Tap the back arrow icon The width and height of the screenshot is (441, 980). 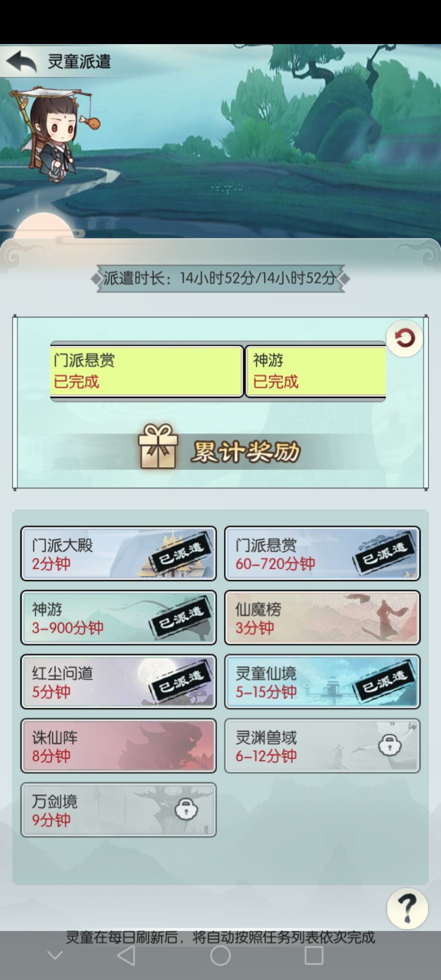pos(21,61)
